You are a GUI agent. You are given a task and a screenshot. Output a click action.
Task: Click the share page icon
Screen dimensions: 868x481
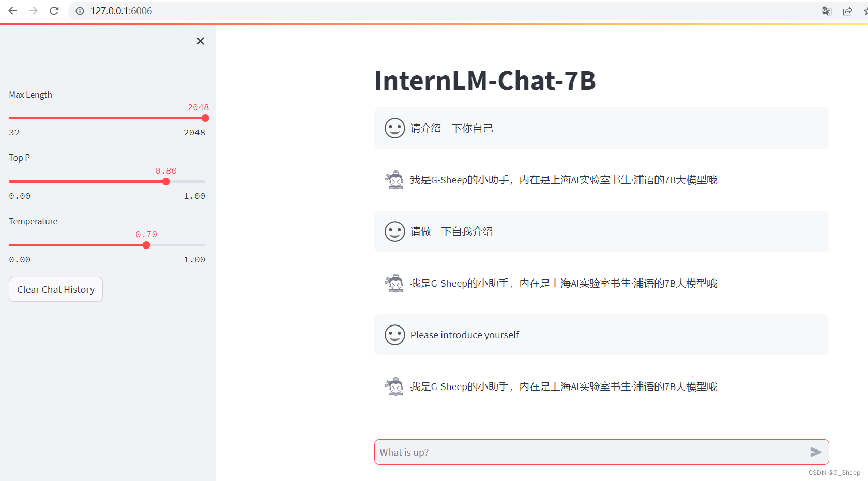[847, 11]
